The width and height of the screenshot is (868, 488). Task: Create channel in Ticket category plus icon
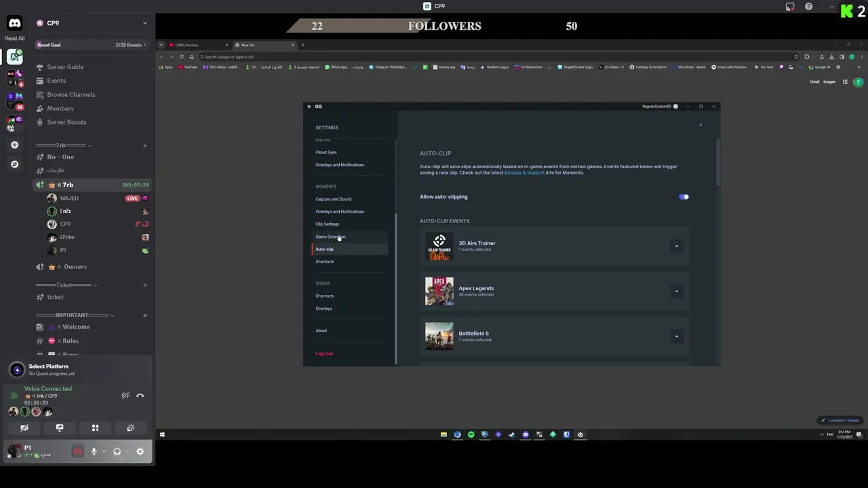coord(144,285)
